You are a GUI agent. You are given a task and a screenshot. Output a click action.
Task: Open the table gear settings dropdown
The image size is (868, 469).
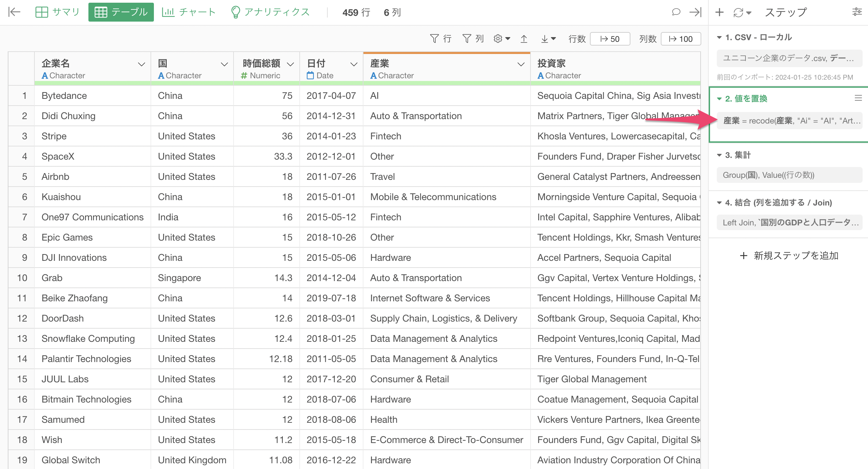502,39
